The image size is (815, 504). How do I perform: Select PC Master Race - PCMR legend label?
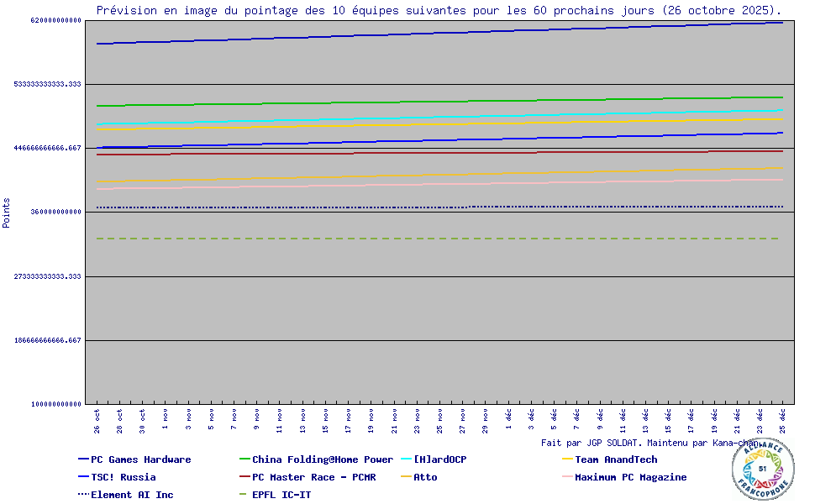coord(313,477)
